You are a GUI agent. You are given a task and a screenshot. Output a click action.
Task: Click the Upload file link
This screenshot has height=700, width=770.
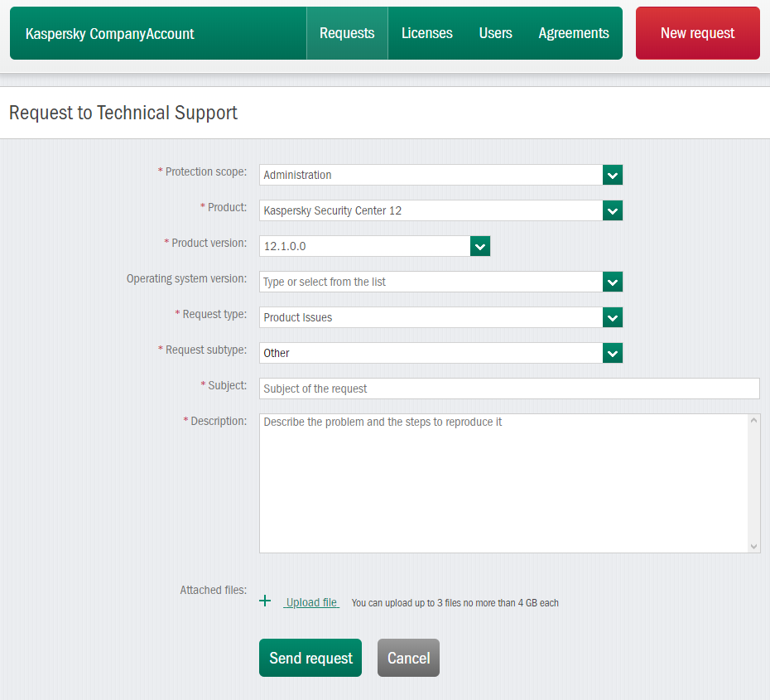point(311,602)
